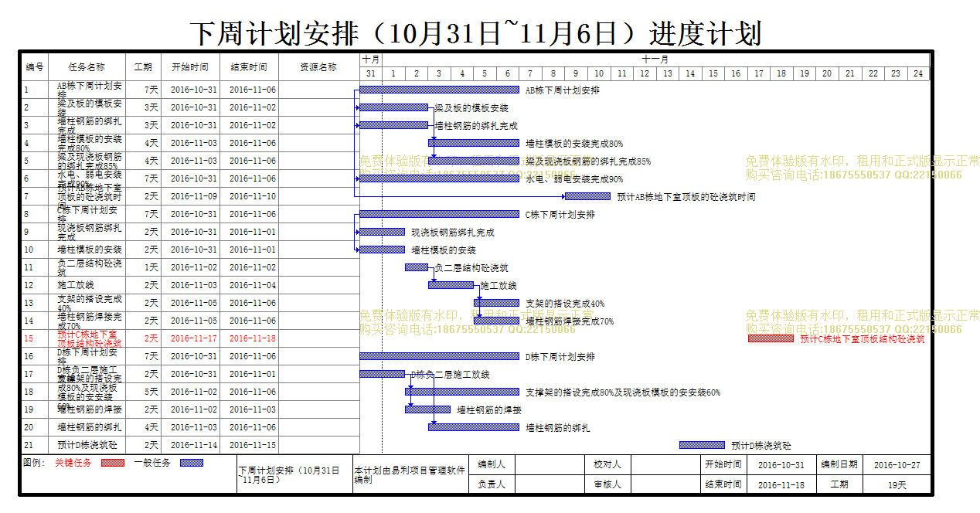Viewport: 980px width, 513px height.
Task: Click task name 负二层结构砼浇筑 in row 11
Action: click(x=89, y=267)
